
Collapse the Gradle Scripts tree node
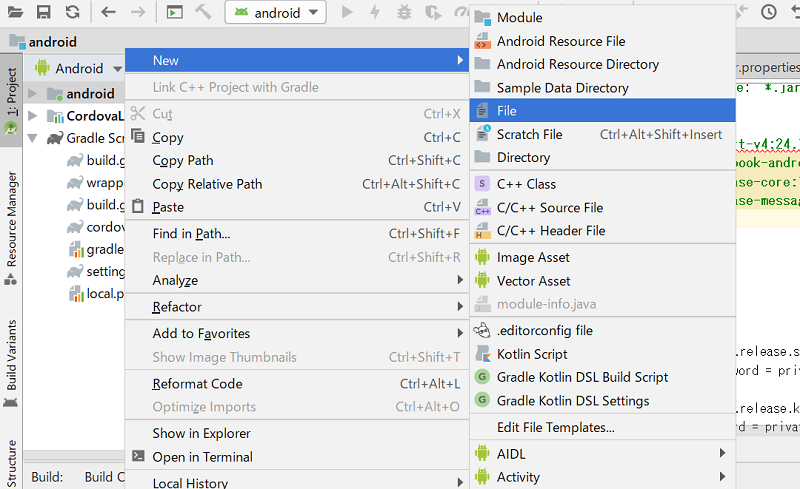(33, 139)
